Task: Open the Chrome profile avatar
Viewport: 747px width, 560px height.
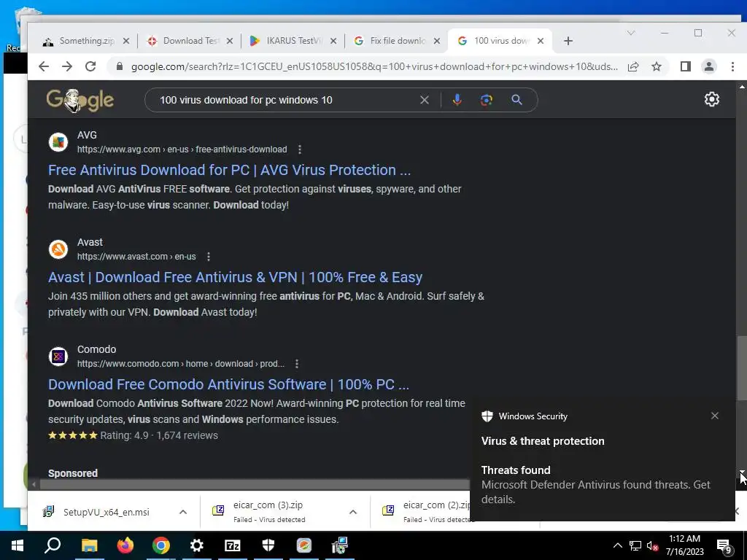Action: pos(709,66)
